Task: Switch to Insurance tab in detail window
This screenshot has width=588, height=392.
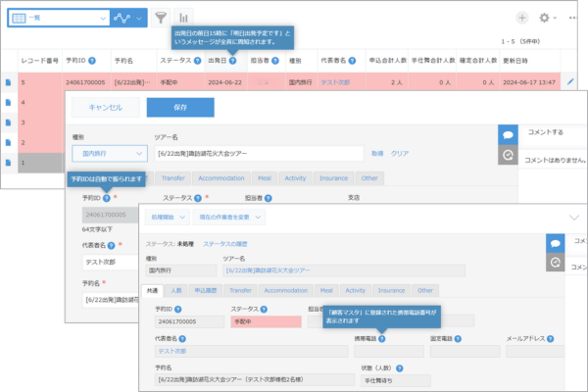Action: pyautogui.click(x=391, y=291)
